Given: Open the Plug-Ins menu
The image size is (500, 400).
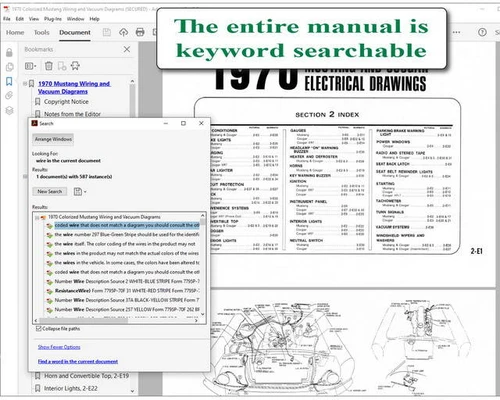Looking at the screenshot, I should (x=53, y=19).
